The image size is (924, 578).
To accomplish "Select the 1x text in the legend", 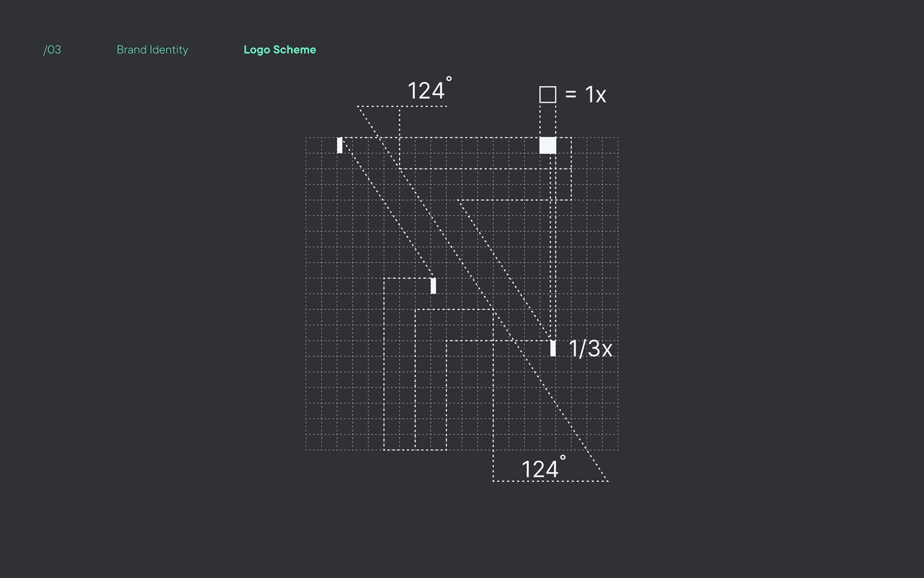I will point(595,95).
